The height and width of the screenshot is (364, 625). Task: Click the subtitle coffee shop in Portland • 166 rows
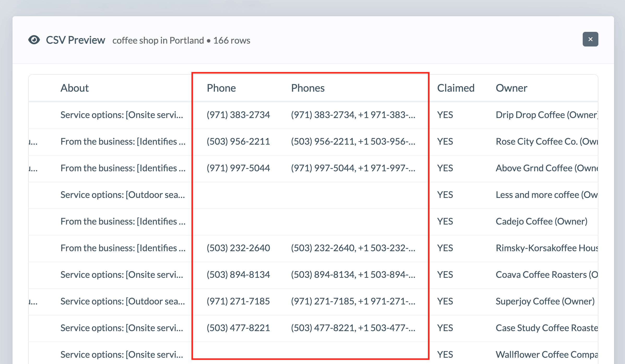point(181,40)
